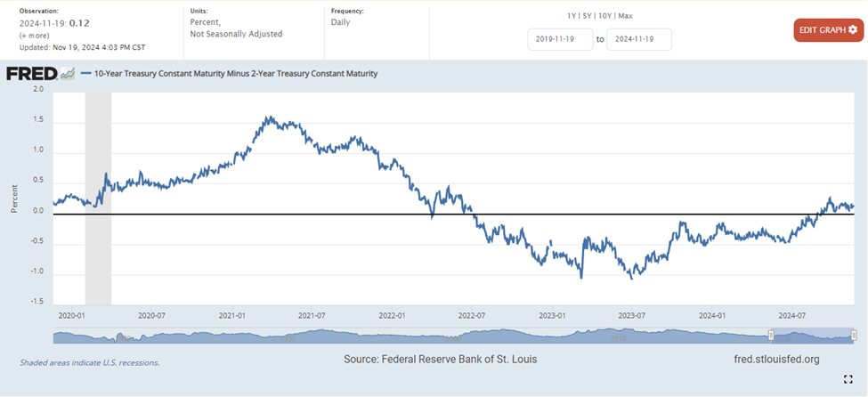Click the series peak near 2021-04

[267, 117]
